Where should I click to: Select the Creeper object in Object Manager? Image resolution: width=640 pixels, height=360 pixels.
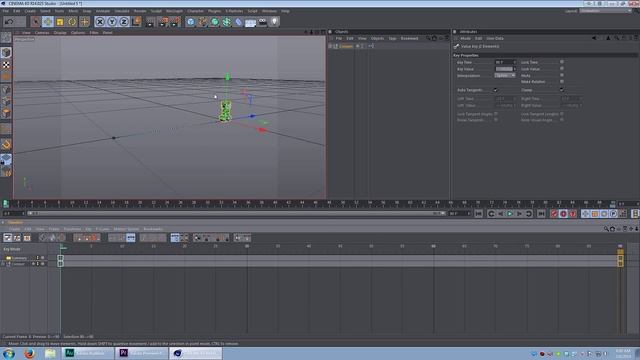coord(345,46)
